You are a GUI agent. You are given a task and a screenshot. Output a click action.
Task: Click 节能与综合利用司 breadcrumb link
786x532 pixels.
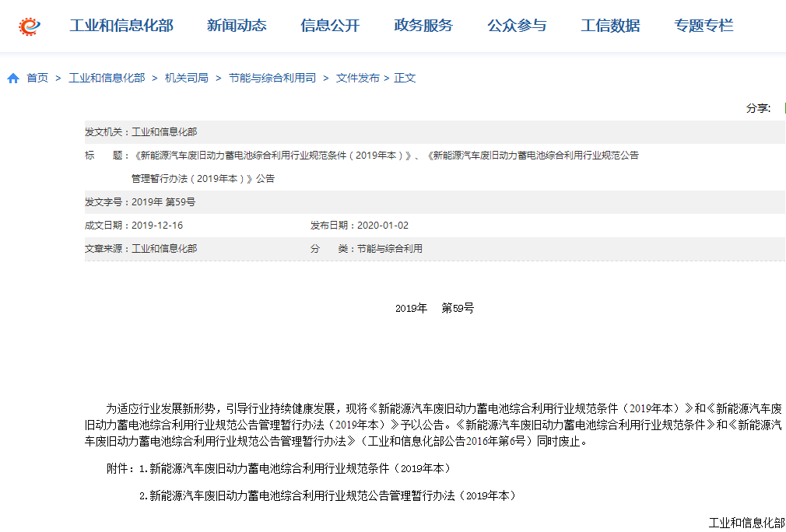click(x=272, y=78)
